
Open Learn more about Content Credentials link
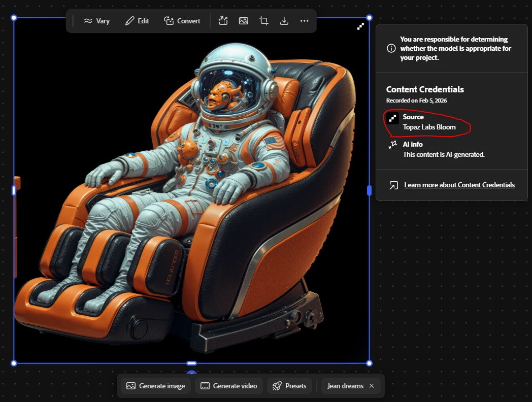pyautogui.click(x=459, y=185)
